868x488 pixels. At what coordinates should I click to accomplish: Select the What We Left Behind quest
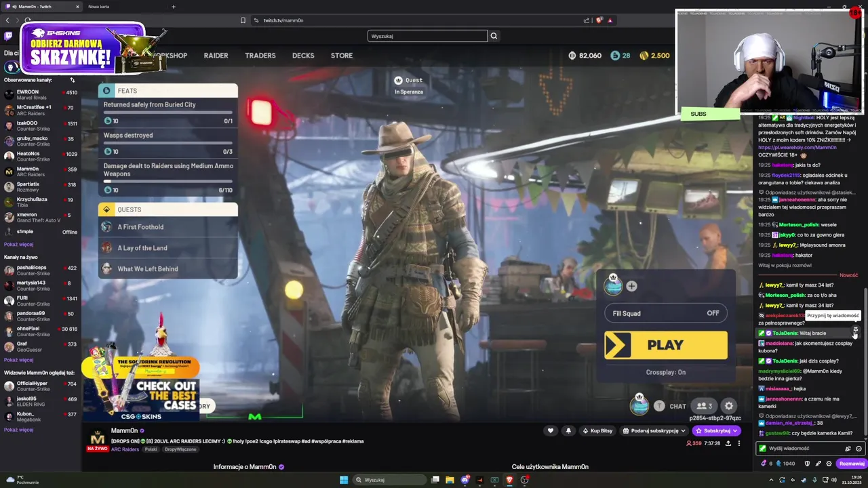click(167, 269)
